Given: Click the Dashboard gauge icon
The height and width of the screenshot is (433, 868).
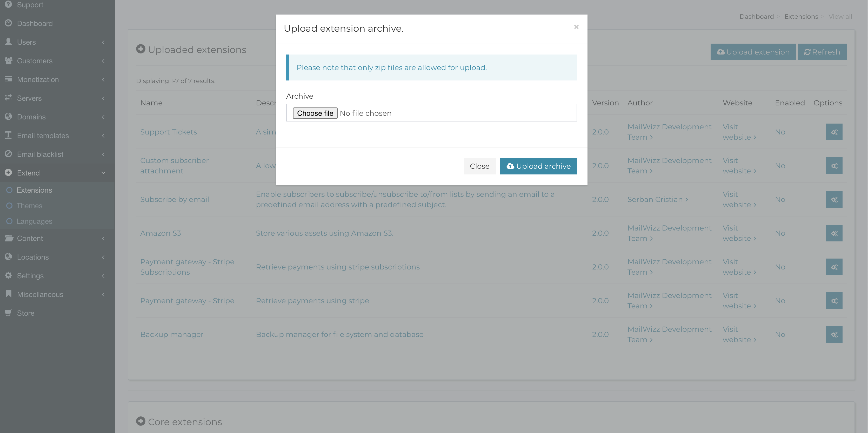Looking at the screenshot, I should click(x=8, y=23).
